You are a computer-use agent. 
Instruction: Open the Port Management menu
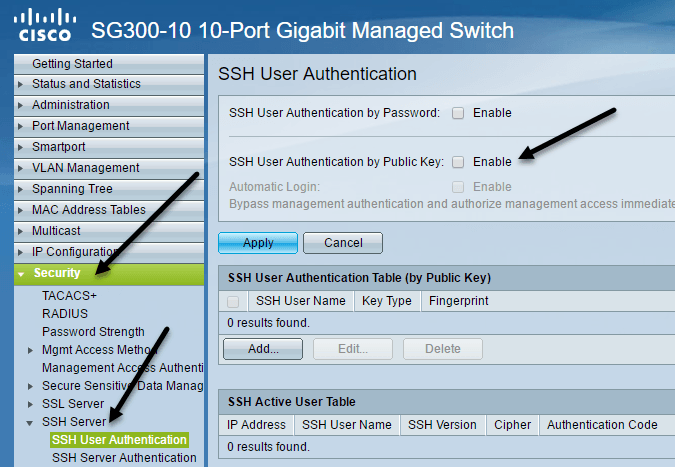coord(109,127)
